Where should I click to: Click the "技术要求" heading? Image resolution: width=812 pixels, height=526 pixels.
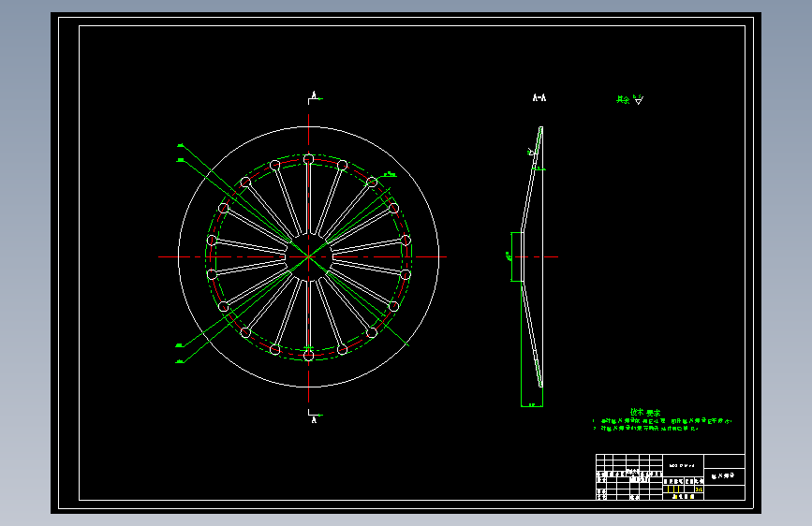tap(645, 413)
